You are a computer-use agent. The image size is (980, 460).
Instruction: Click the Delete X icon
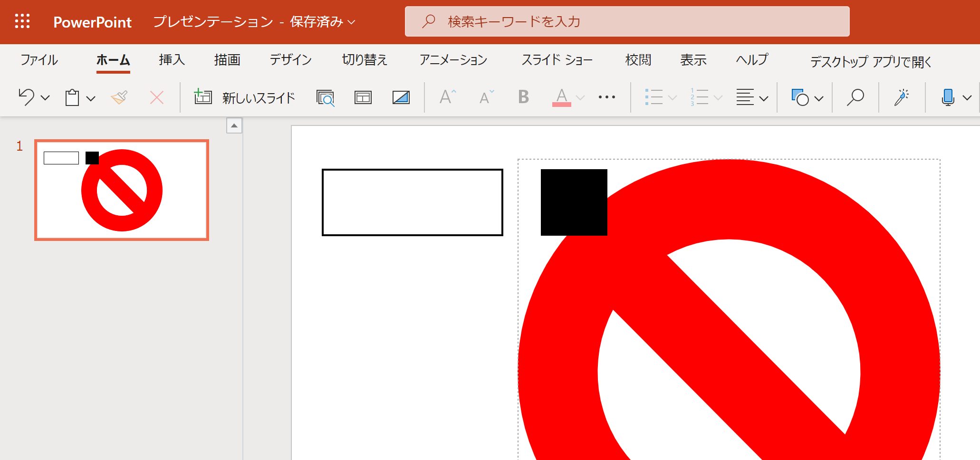(157, 97)
